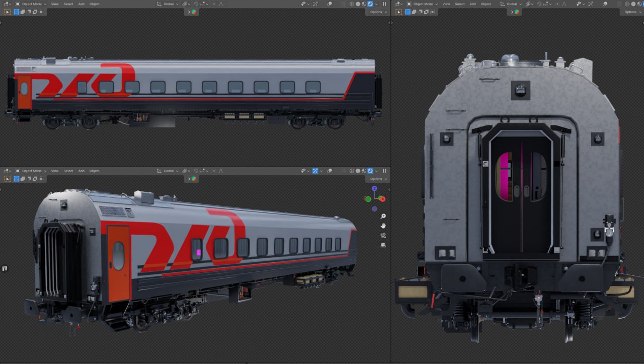This screenshot has height=364, width=644.
Task: Open editor type menu in perspective viewport
Action: (7, 171)
